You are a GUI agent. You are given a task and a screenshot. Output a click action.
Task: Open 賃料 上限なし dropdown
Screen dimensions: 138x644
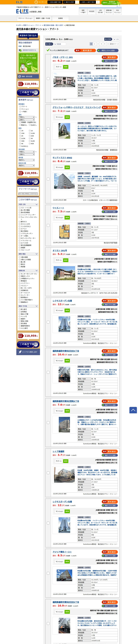click(x=27, y=120)
